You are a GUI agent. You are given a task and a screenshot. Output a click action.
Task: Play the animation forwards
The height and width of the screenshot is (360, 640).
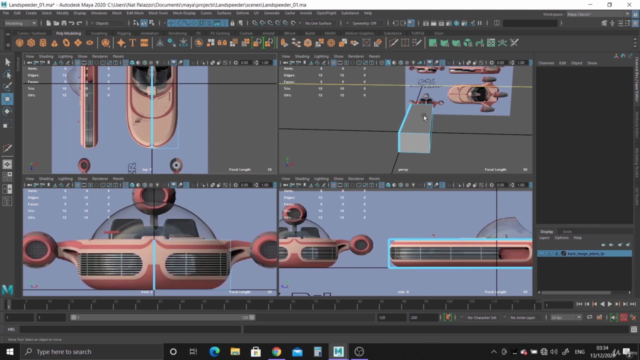[610, 304]
